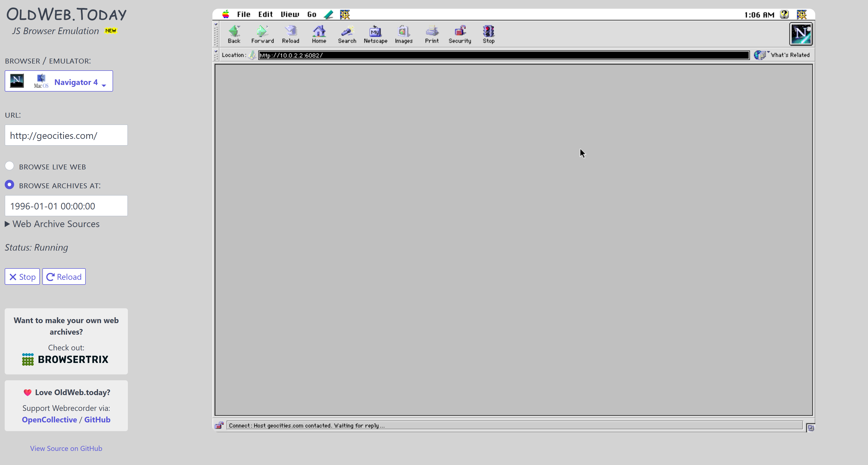Click the NEW badge
This screenshot has width=868, height=465.
(x=110, y=31)
